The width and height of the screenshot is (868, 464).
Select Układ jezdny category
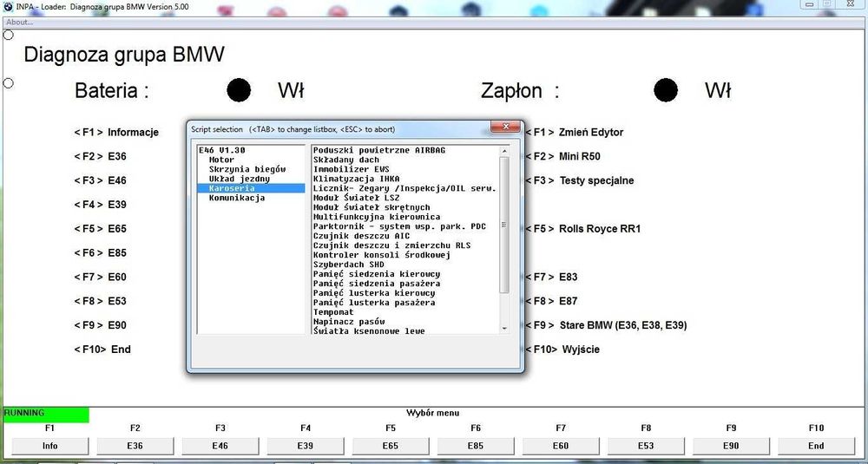point(240,179)
